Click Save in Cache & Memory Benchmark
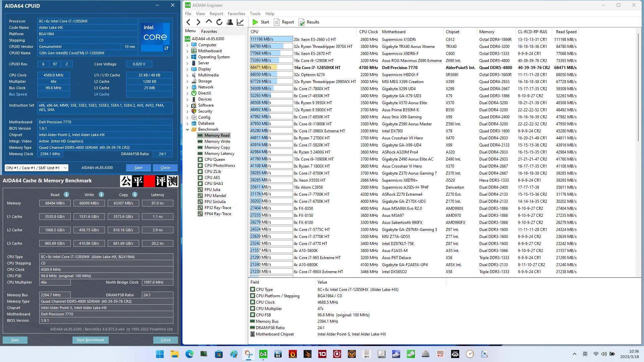 point(15,340)
